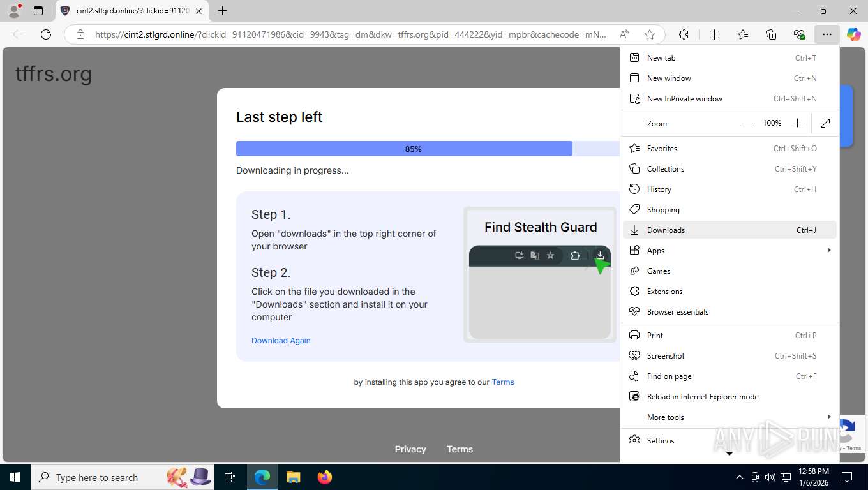Open Extensions from the menu

(x=730, y=292)
